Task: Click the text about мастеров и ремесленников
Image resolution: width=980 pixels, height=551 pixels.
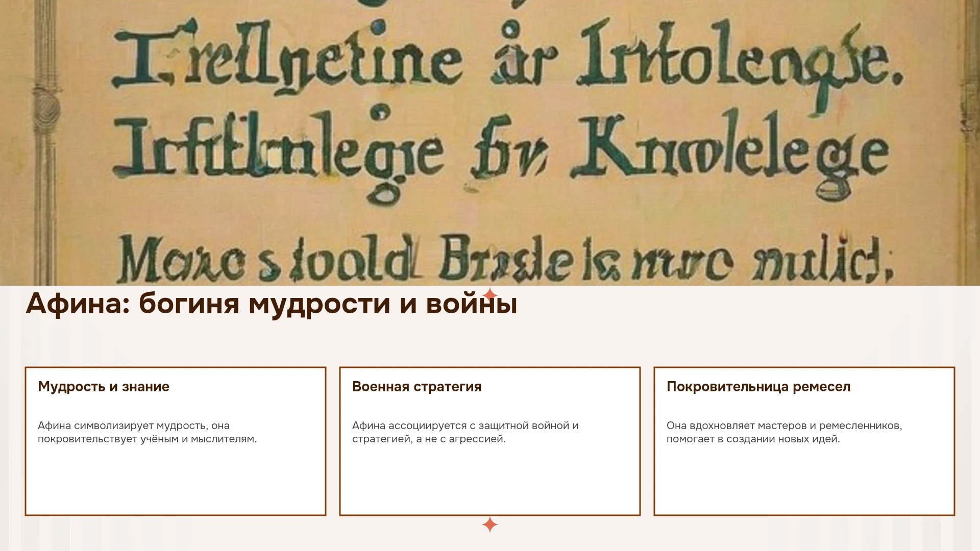Action: 785,432
